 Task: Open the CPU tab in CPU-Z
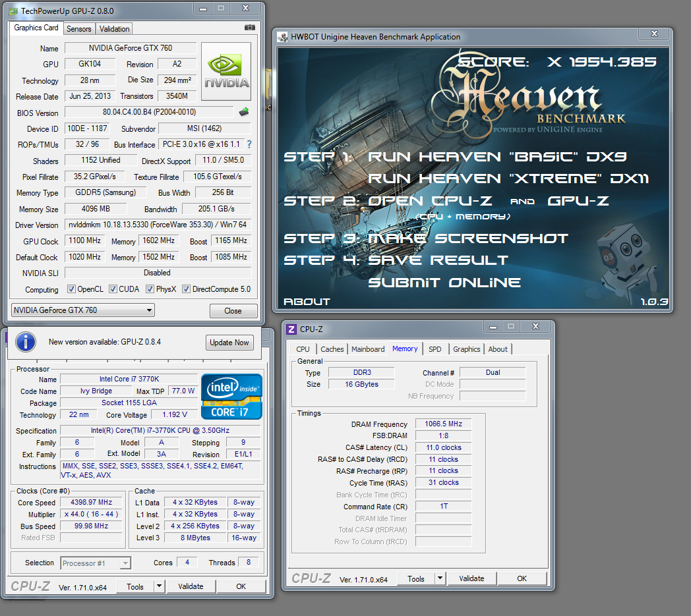coord(303,349)
